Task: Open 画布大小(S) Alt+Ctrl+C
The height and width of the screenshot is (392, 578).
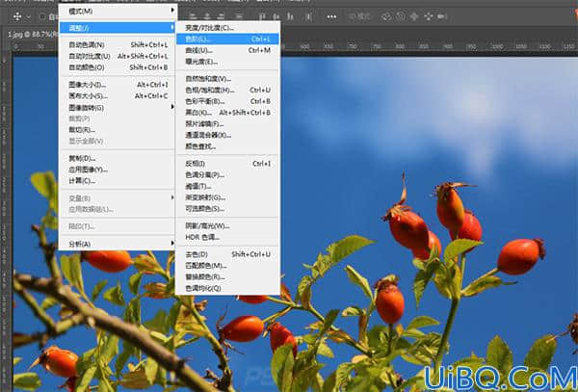Action: [x=118, y=96]
